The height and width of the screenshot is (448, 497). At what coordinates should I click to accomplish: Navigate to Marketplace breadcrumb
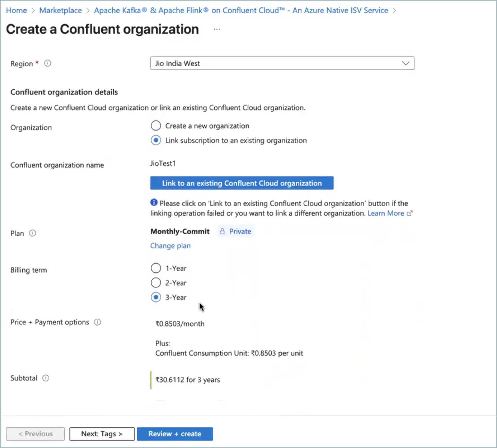[61, 10]
